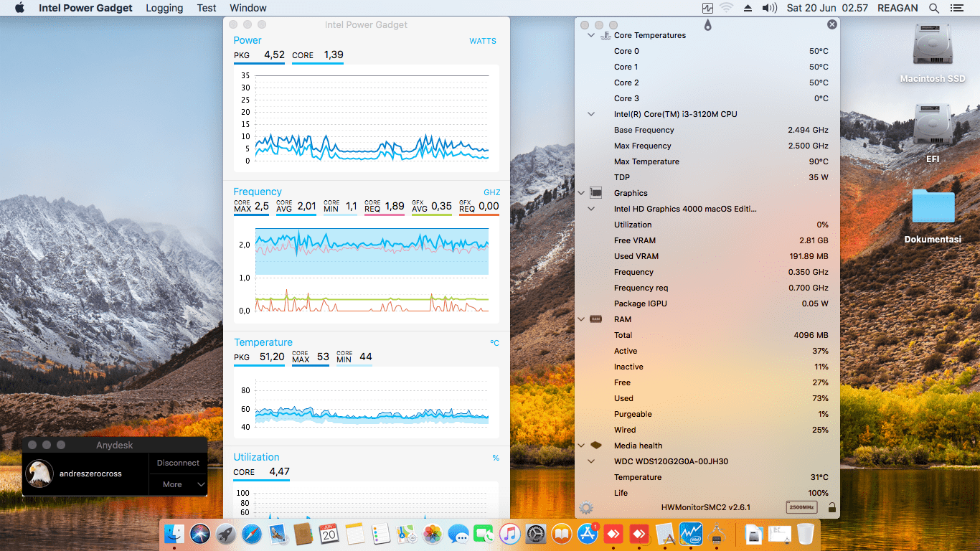Click the thermometer icon on the HWMonitor title bar
Image resolution: width=980 pixels, height=551 pixels.
pyautogui.click(x=707, y=24)
